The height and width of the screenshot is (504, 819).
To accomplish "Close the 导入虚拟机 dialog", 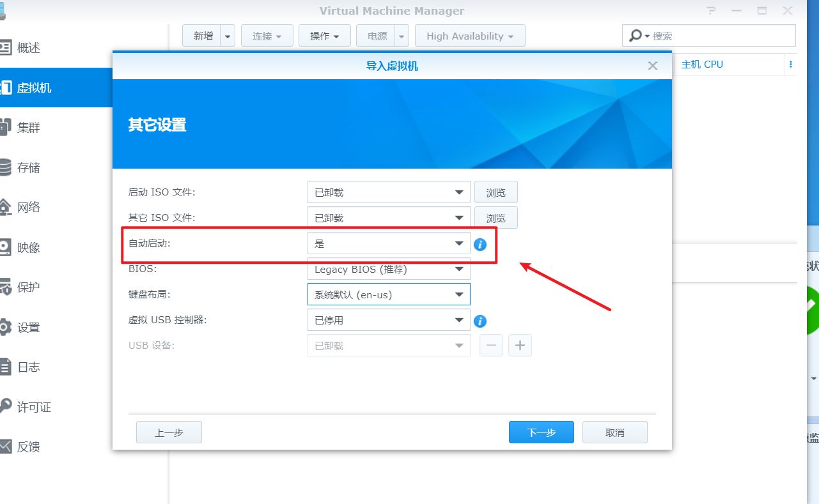I will [652, 66].
